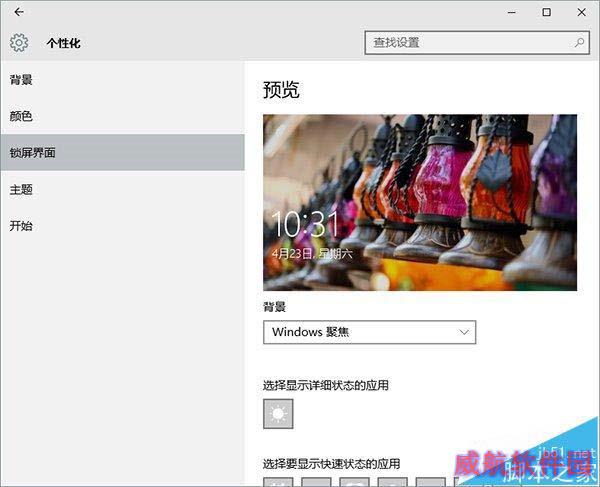Click the 个性化 title text

(64, 43)
